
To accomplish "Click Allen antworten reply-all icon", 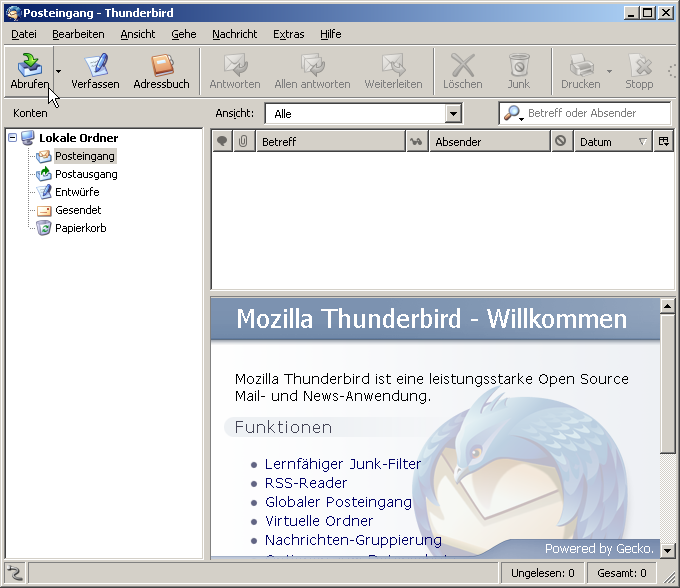I will pos(312,65).
